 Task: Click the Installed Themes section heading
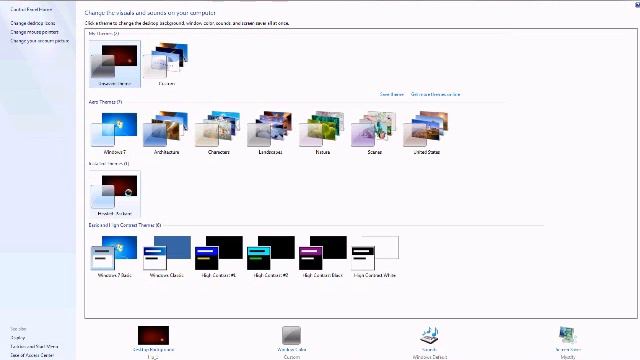coord(109,164)
